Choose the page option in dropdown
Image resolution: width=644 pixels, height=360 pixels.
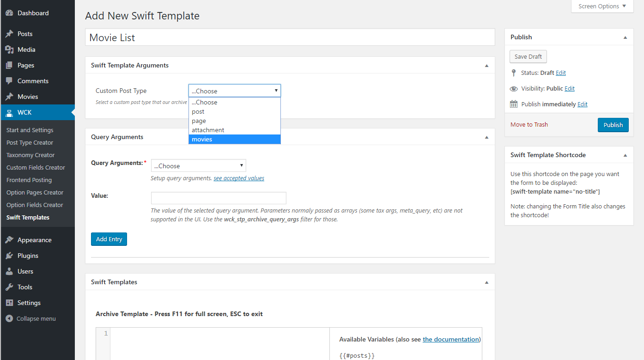(235, 121)
